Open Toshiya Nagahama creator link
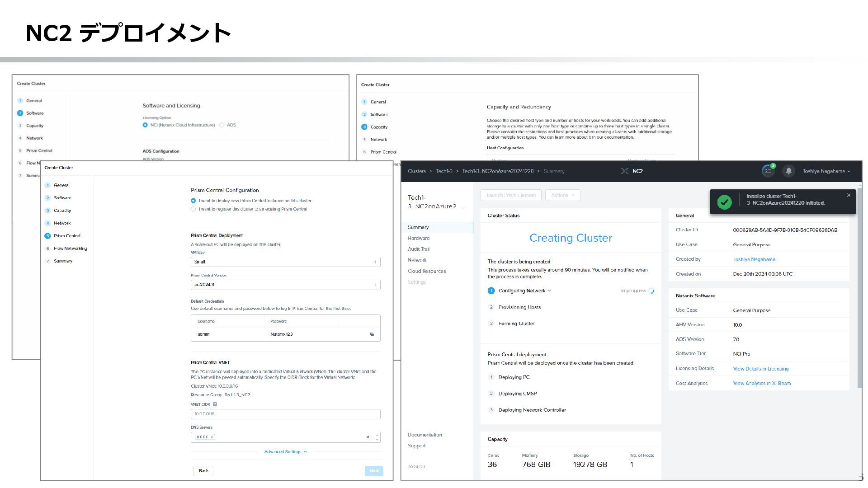The width and height of the screenshot is (868, 488). pyautogui.click(x=754, y=259)
